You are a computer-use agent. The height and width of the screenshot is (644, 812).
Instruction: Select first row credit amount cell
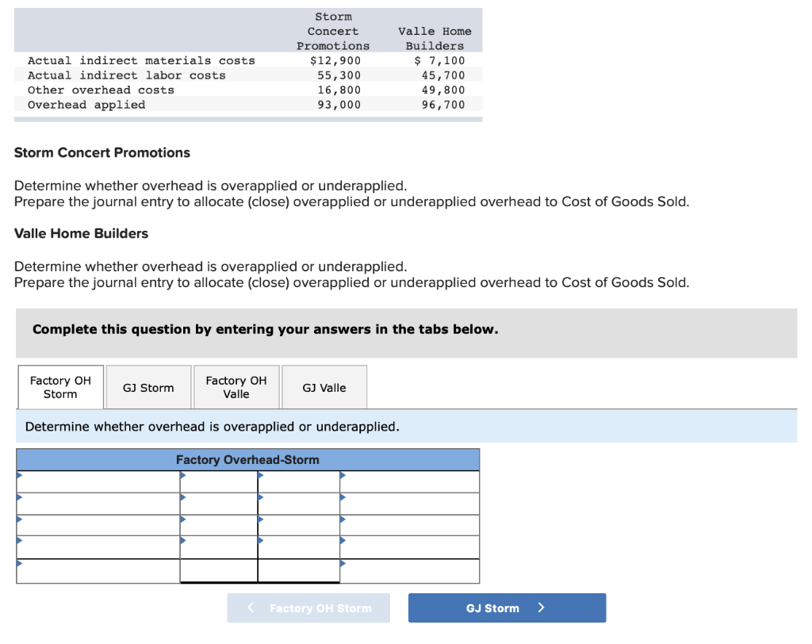coord(299,482)
